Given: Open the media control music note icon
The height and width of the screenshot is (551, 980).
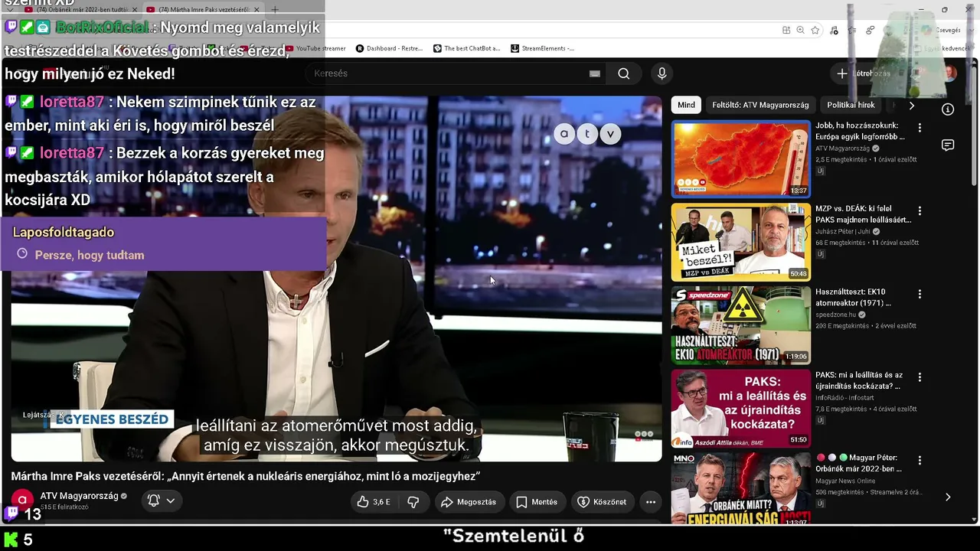Looking at the screenshot, I should 834,31.
